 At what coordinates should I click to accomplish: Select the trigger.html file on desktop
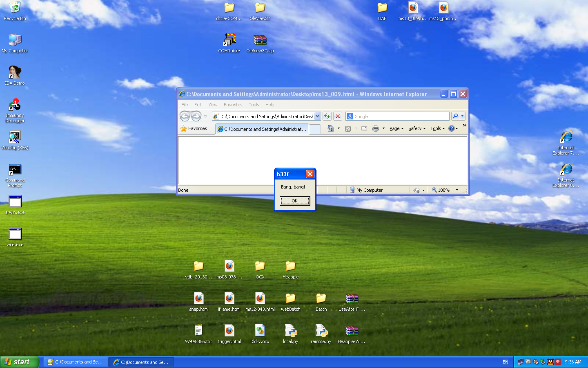(x=229, y=331)
